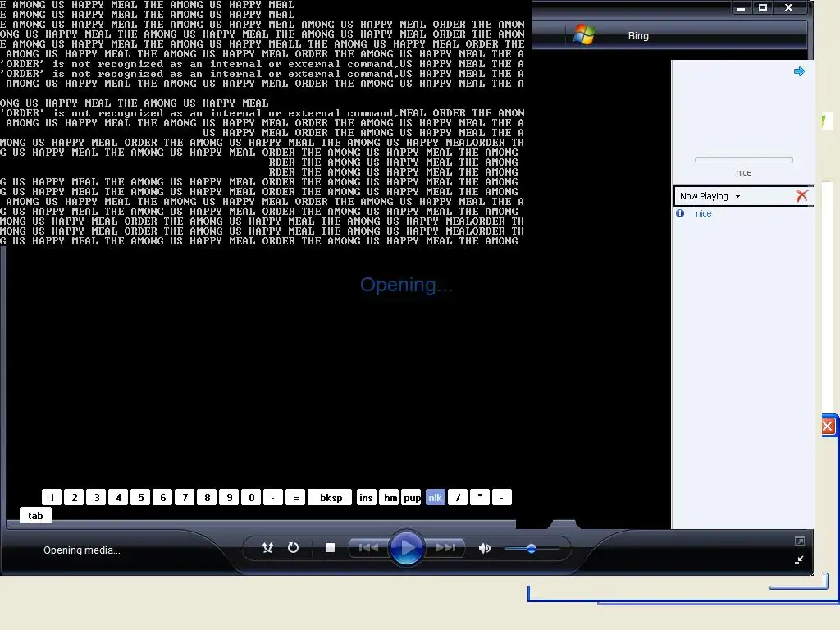This screenshot has width=840, height=630.
Task: Click the large blue Play button
Action: 407,547
